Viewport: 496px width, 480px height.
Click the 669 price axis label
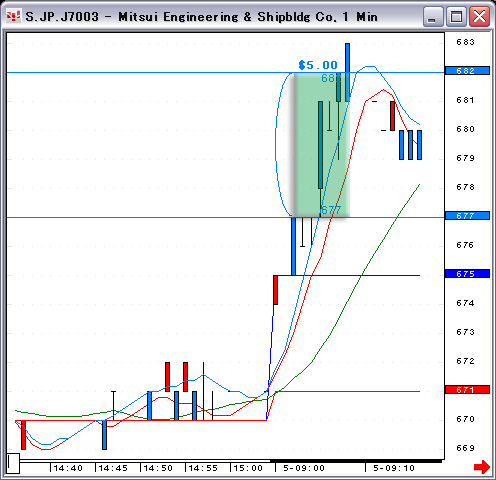465,448
